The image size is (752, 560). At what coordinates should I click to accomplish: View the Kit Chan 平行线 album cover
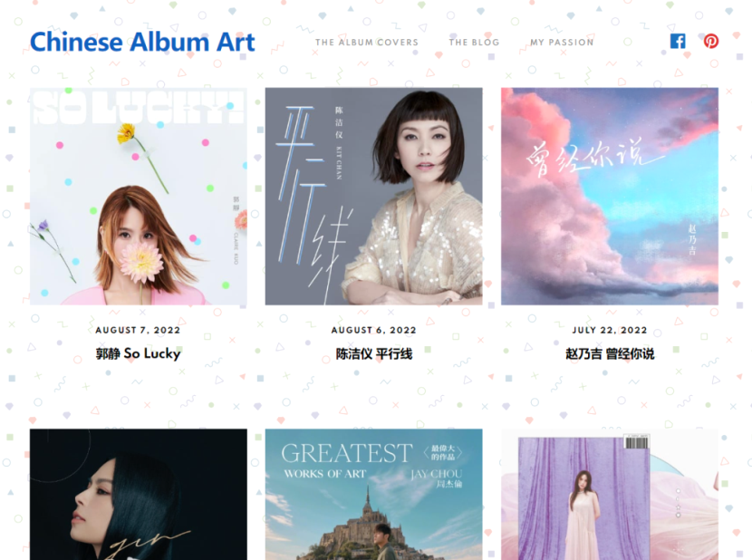coord(374,197)
